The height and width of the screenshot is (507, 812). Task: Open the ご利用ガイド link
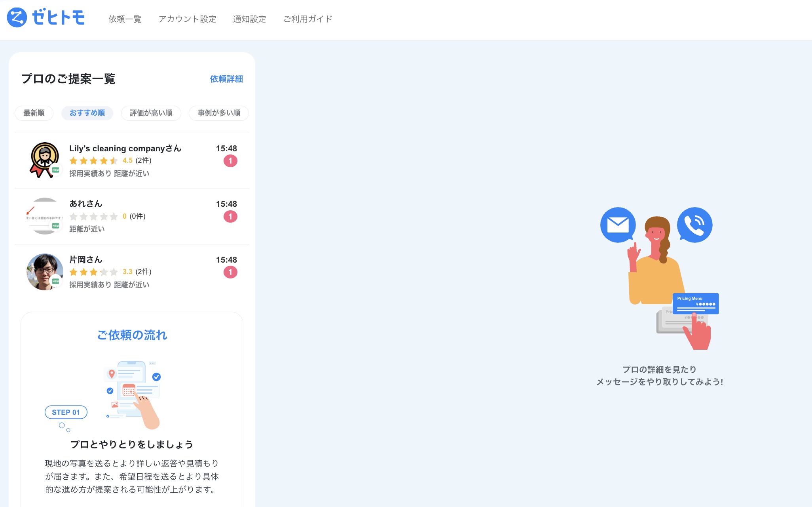[x=308, y=19]
